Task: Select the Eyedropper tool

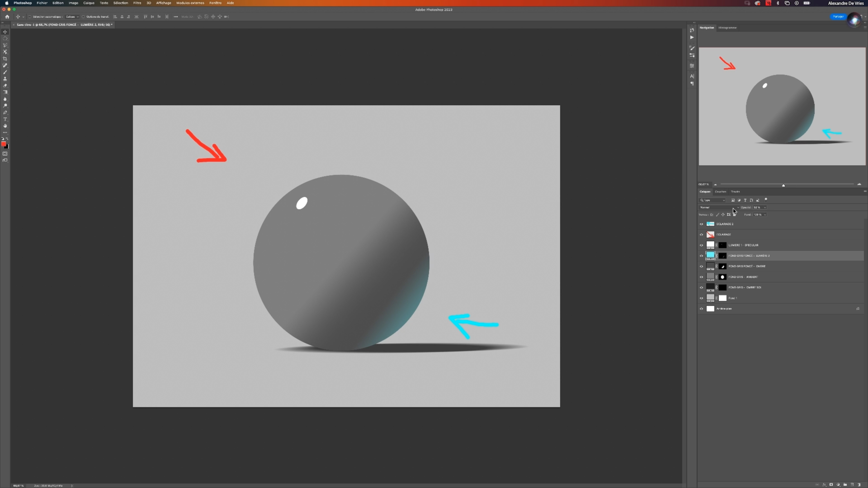Action: [x=5, y=65]
